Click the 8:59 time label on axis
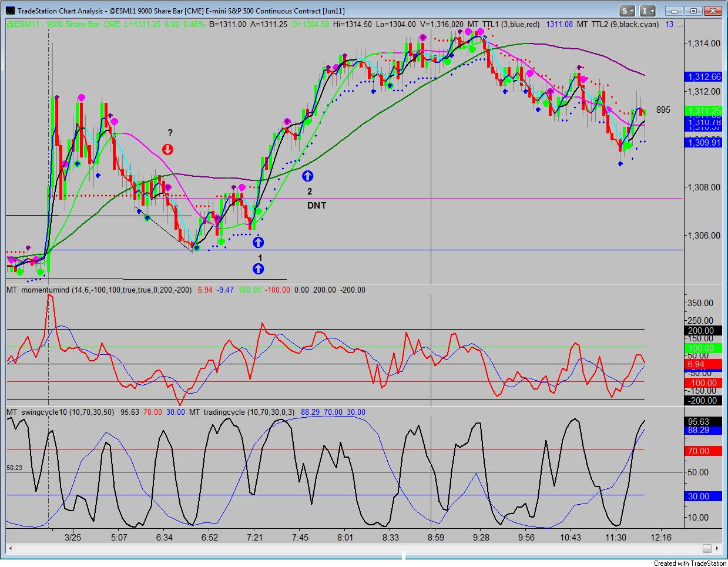The image size is (728, 567). 436,537
